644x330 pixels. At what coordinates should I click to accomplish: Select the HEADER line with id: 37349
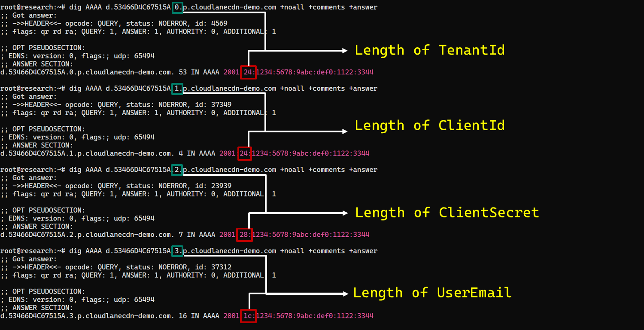tap(116, 105)
